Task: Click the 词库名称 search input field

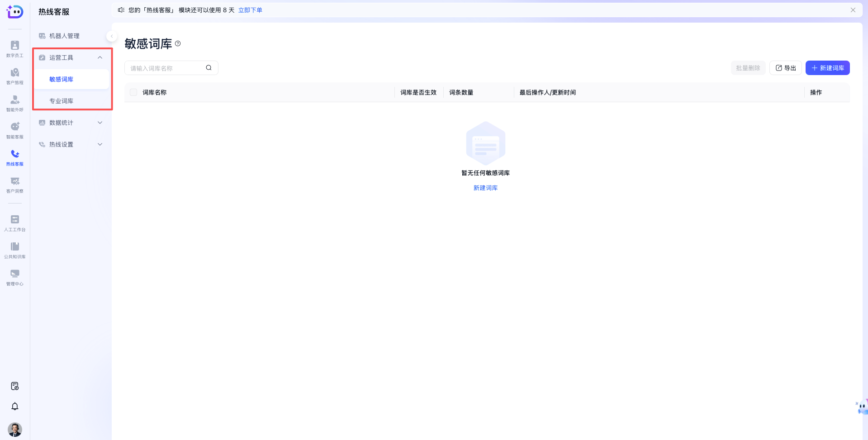Action: 166,68
